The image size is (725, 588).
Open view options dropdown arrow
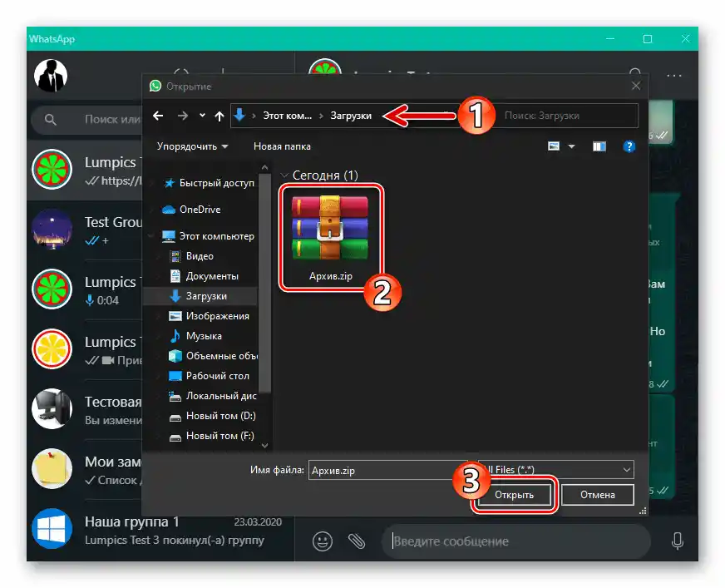pyautogui.click(x=571, y=146)
